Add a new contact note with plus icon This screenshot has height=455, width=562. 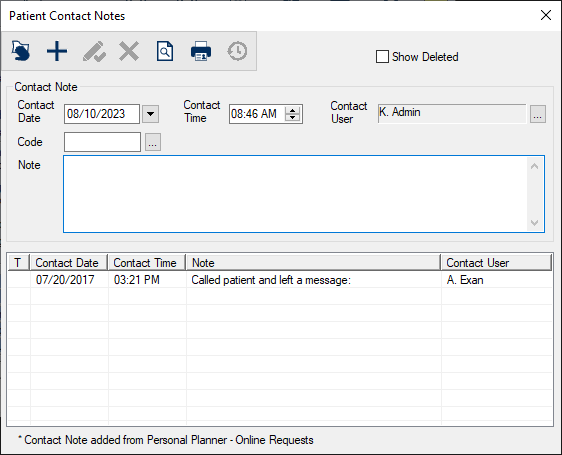[57, 51]
